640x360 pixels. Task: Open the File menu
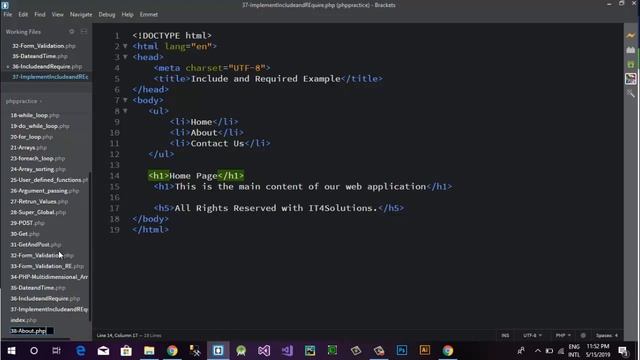click(8, 14)
